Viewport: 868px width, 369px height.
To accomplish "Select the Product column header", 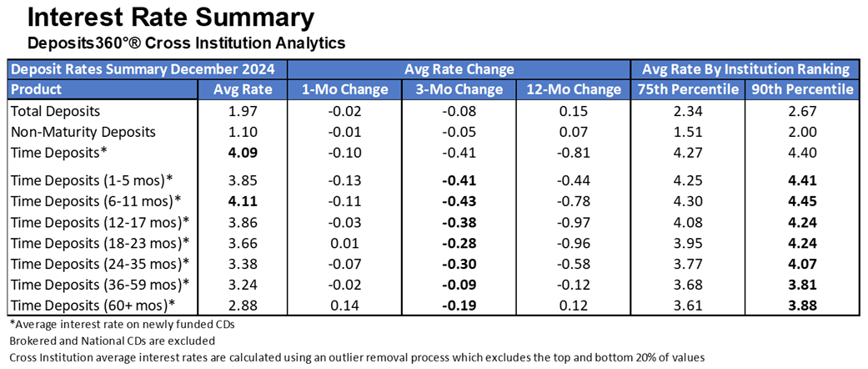I will (x=36, y=89).
